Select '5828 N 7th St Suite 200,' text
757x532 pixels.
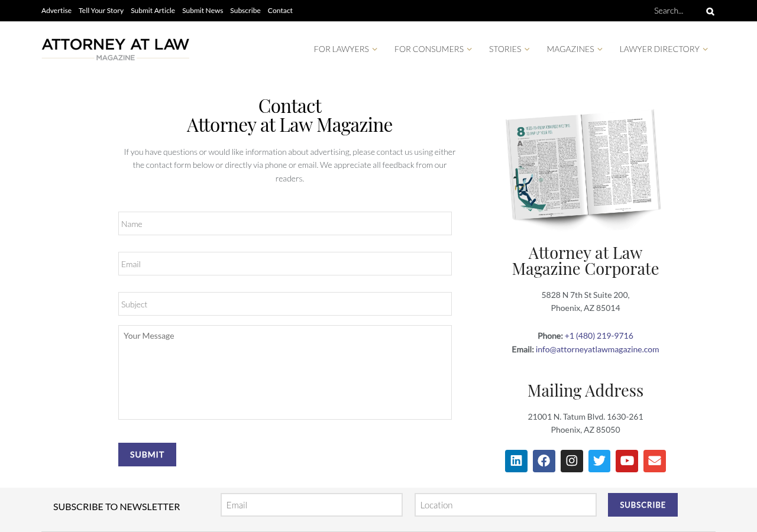tap(585, 295)
